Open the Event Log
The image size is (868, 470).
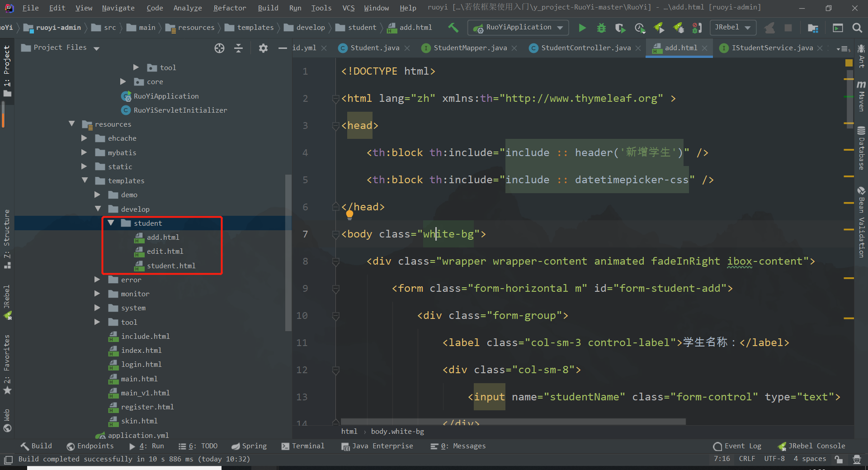click(x=737, y=446)
